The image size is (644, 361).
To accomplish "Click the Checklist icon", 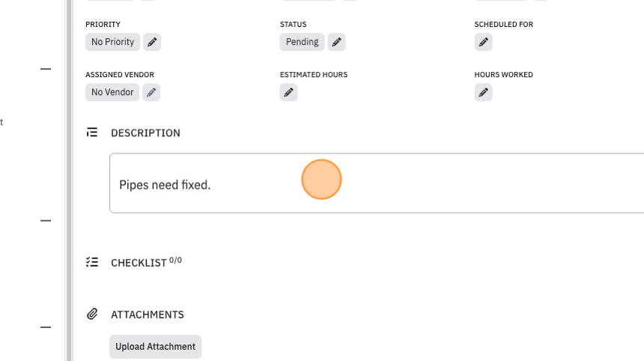I will coord(92,261).
